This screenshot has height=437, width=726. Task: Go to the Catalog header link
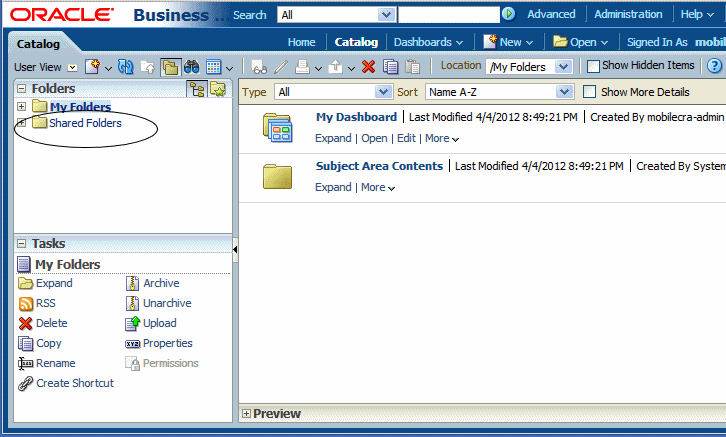[356, 42]
